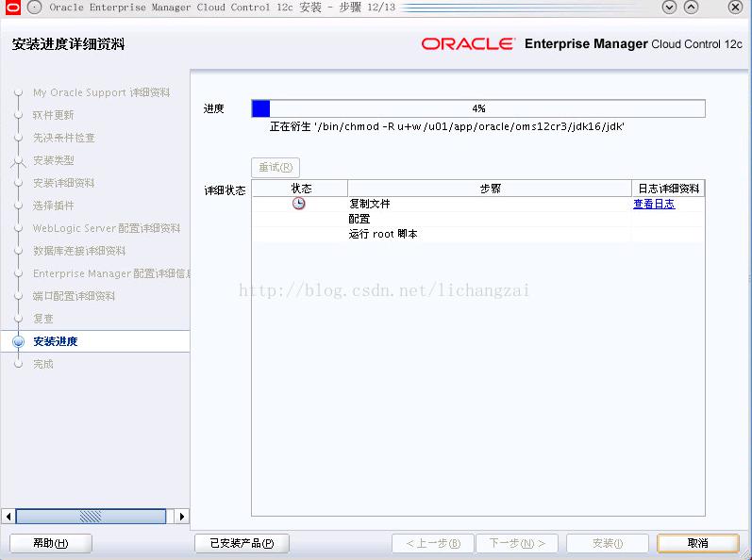Click the roll-down arrow icon in title bar
Image resolution: width=752 pixels, height=560 pixels.
coord(669,8)
